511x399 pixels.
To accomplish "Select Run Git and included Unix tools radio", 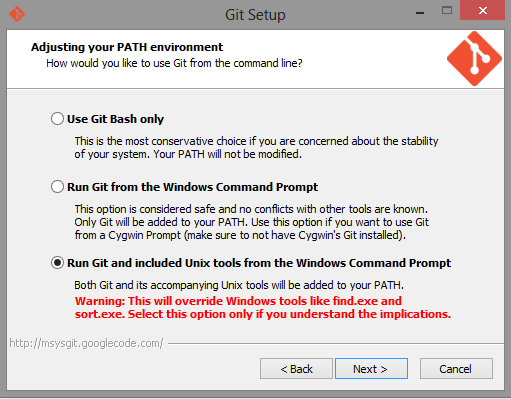I will tap(57, 263).
